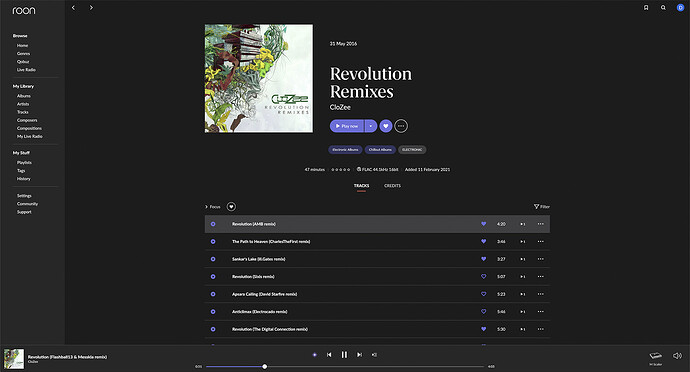690x372 pixels.
Task: Go back with the left arrow
Action: (x=73, y=7)
